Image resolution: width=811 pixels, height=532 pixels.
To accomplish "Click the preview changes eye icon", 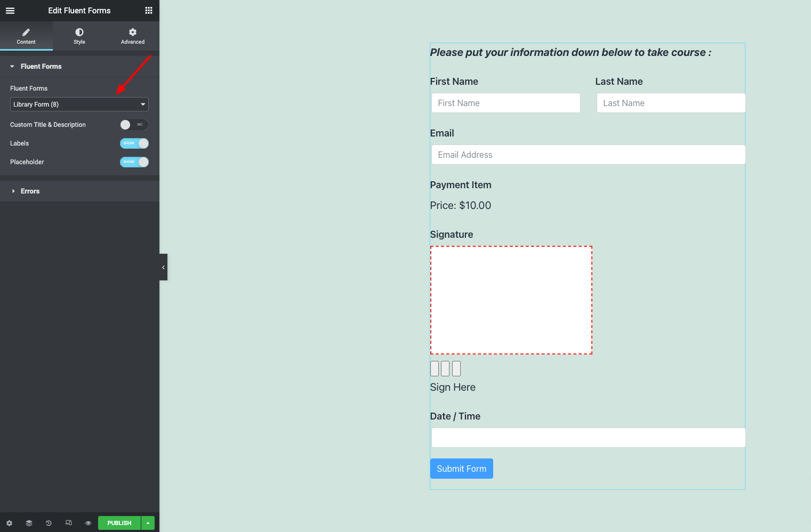I will pyautogui.click(x=88, y=523).
